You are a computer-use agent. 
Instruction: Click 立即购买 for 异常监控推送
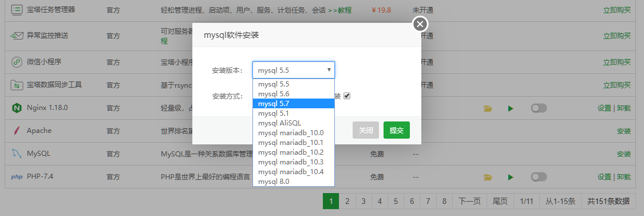(617, 36)
